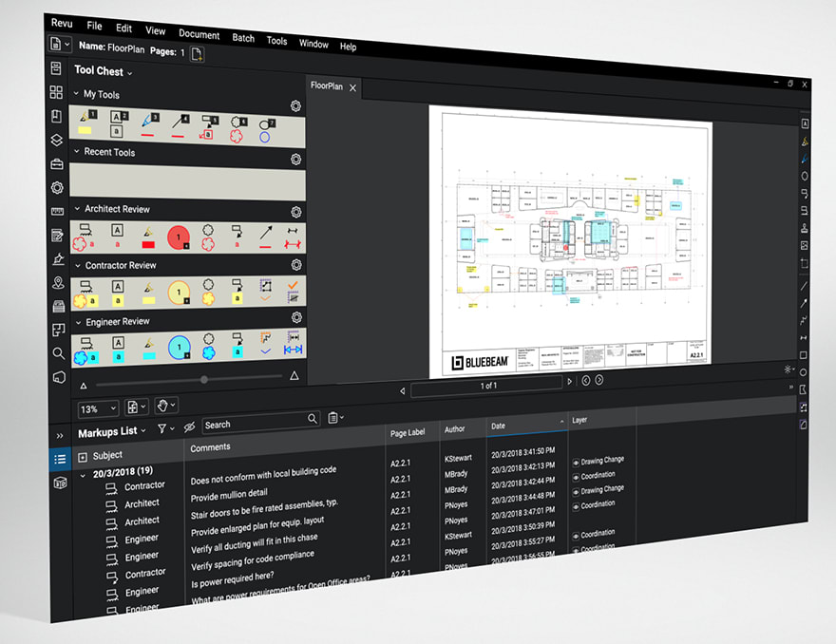Open the 13% zoom level dropdown
The width and height of the screenshot is (836, 644).
coord(98,408)
